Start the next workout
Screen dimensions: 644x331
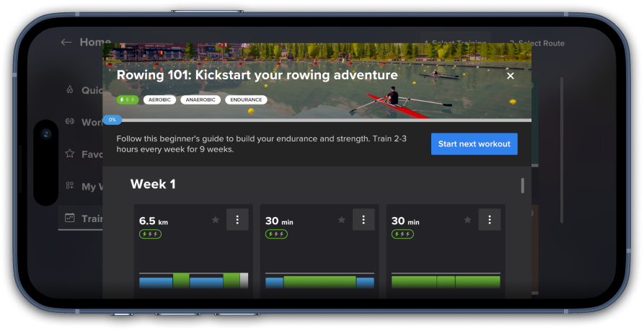click(x=474, y=144)
